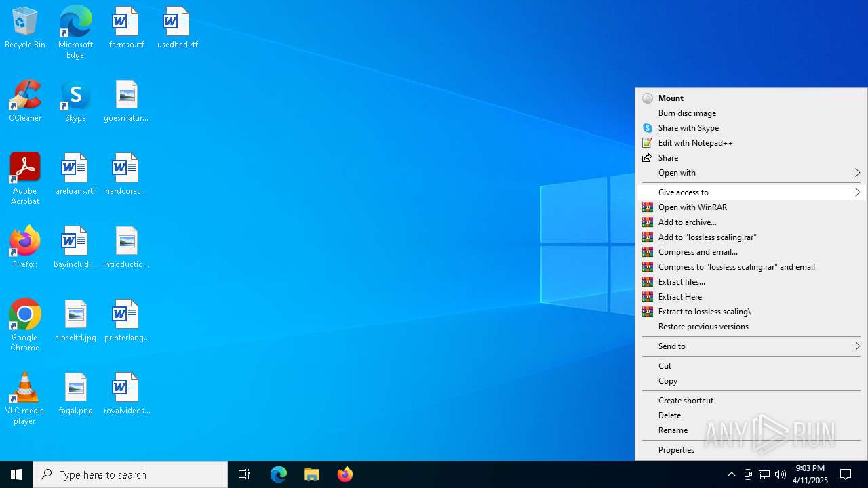This screenshot has width=868, height=488.
Task: Open Properties from the context menu
Action: click(x=751, y=450)
